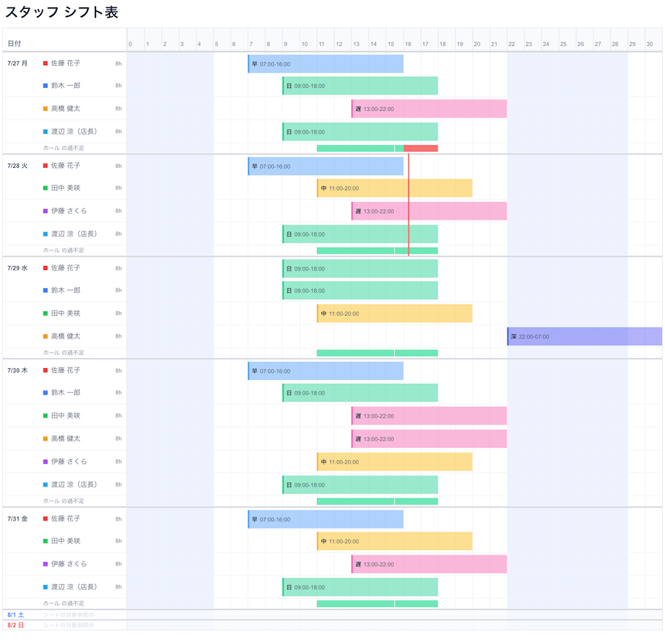
Task: Click blue color square beside 鈴木 一郎 on 7/27
Action: [45, 86]
